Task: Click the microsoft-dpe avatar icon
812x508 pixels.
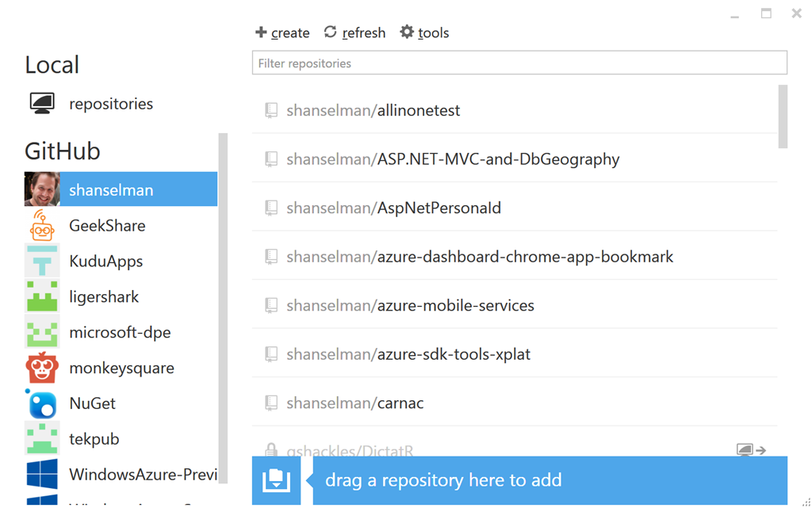Action: (42, 332)
